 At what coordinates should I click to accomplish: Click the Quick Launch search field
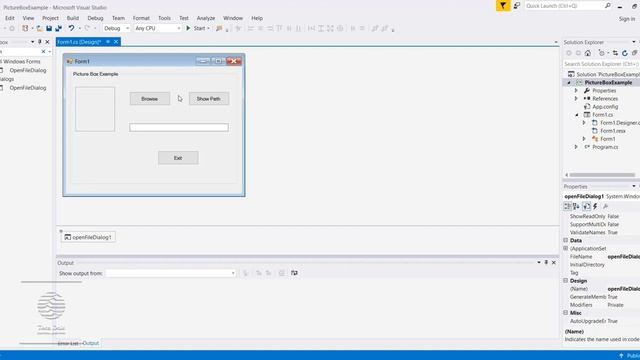point(564,6)
